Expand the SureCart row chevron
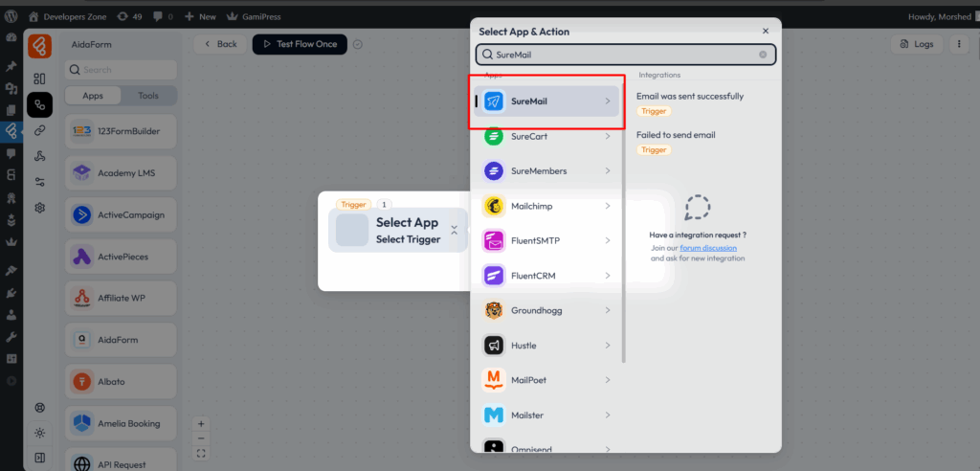Screen dimensions: 980x471 pos(608,136)
